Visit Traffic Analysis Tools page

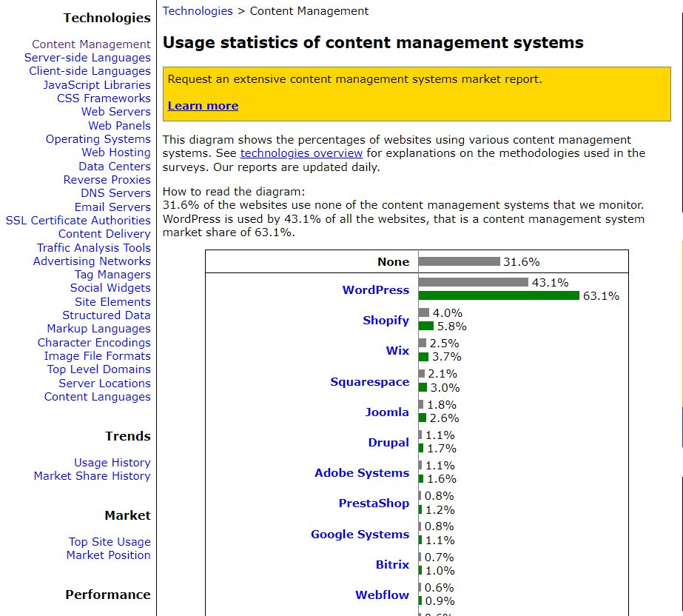tap(94, 248)
